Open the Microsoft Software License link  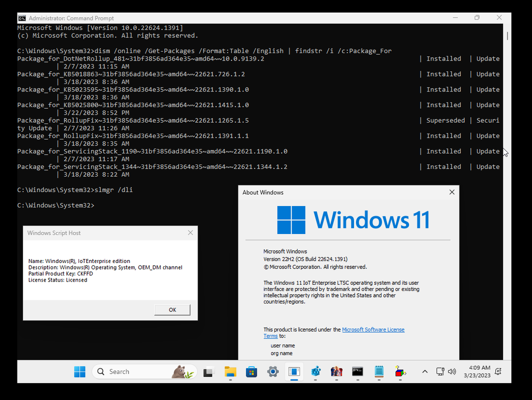pos(373,329)
